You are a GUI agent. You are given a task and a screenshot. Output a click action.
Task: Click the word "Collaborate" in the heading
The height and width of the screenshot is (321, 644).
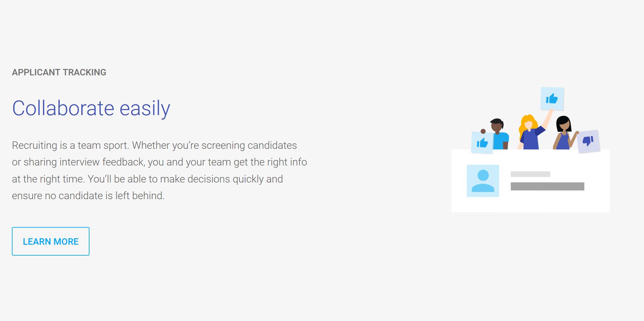pyautogui.click(x=63, y=108)
